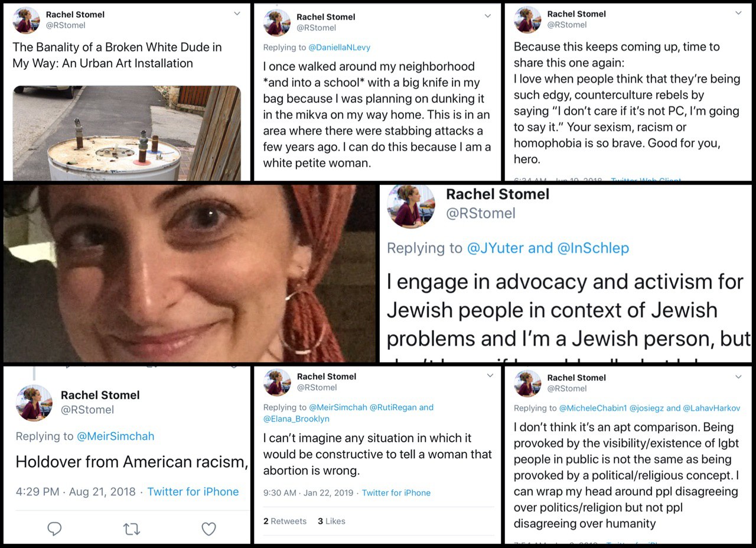Open the chevron menu on the 'edgy, counterculture rebels' tweet
Viewport: 756px width, 548px height.
click(x=738, y=13)
